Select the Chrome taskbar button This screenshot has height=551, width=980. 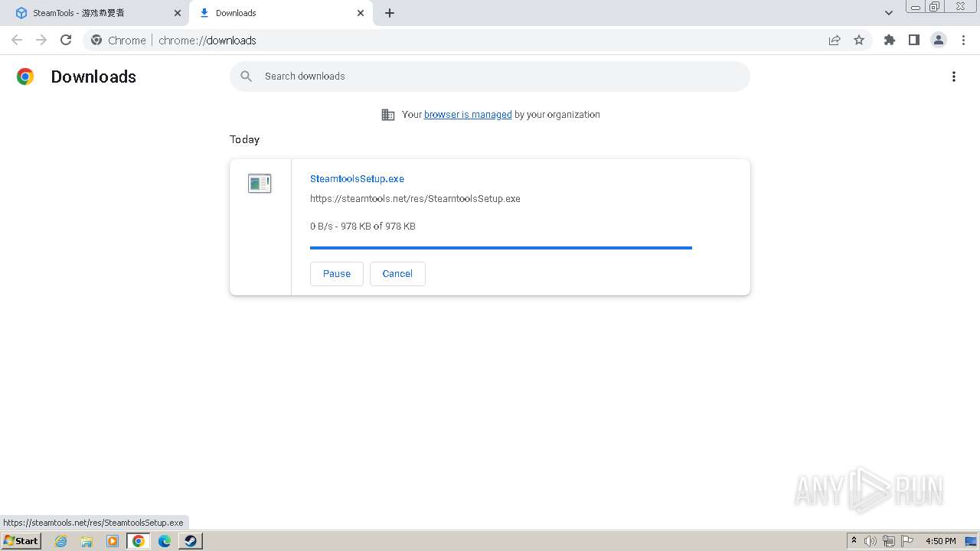(139, 541)
